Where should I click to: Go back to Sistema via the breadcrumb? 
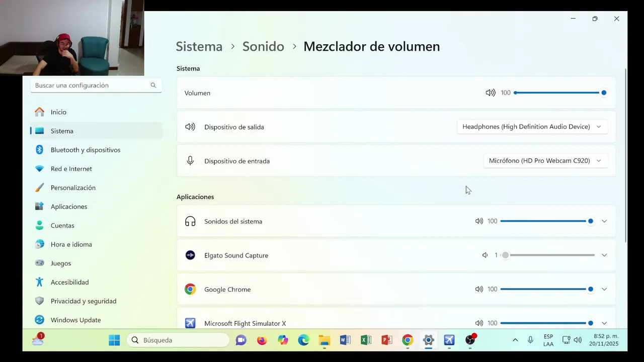click(x=199, y=46)
